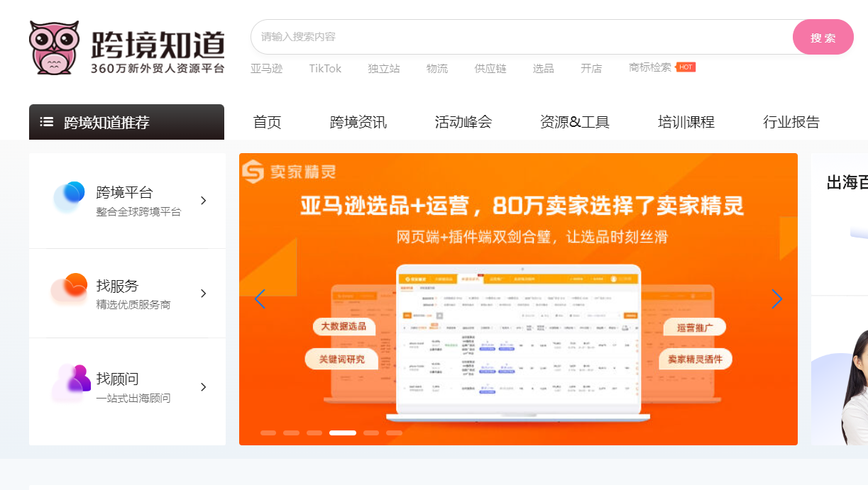Click the 跨境知道 site title text
Image resolution: width=868 pixels, height=490 pixels.
tap(158, 44)
